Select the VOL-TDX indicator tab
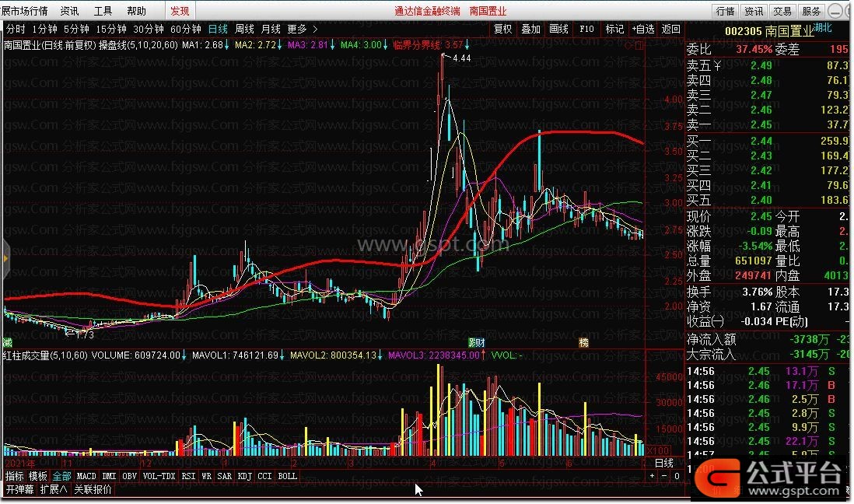 click(x=159, y=476)
